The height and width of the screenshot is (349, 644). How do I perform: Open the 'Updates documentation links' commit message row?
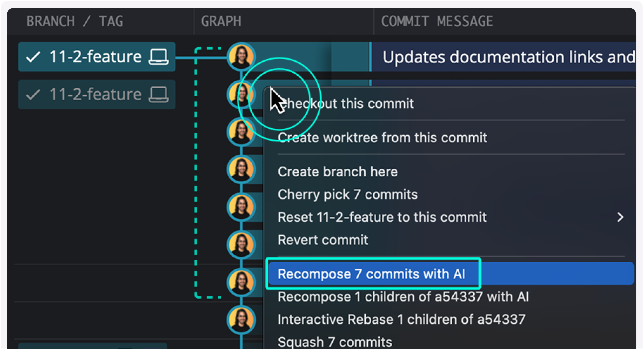click(x=508, y=57)
